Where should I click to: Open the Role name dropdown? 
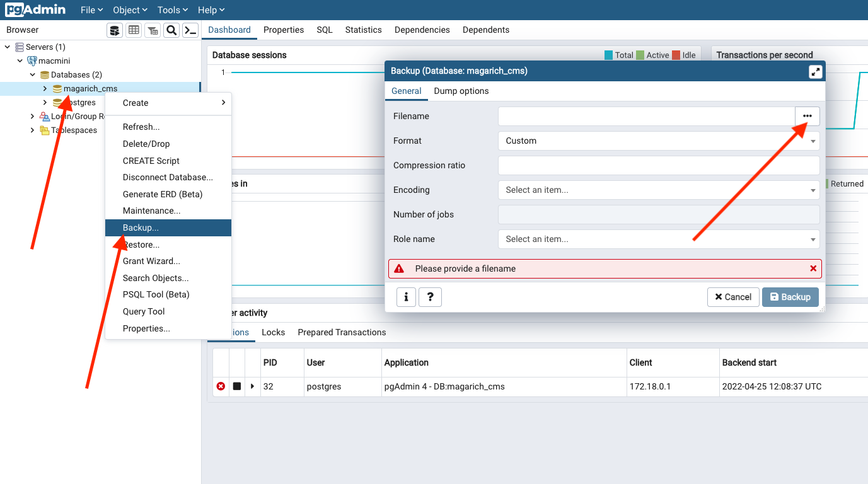click(x=658, y=239)
